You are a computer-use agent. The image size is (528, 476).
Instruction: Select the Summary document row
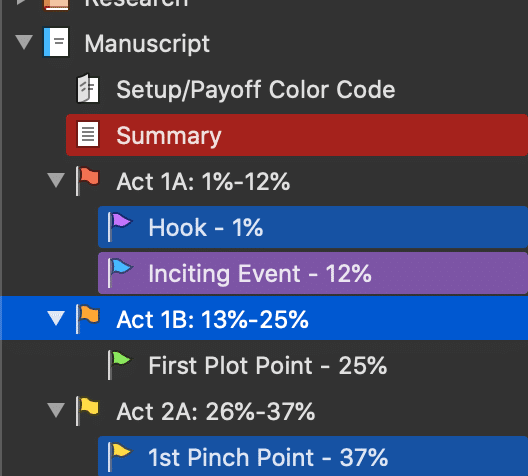pos(297,135)
